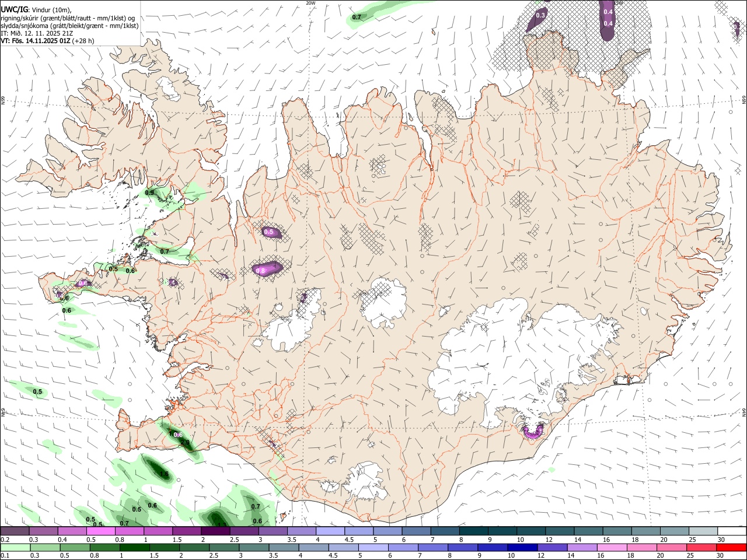
Task: Select the light pink 16 rain legend swatch
Action: tap(612, 547)
